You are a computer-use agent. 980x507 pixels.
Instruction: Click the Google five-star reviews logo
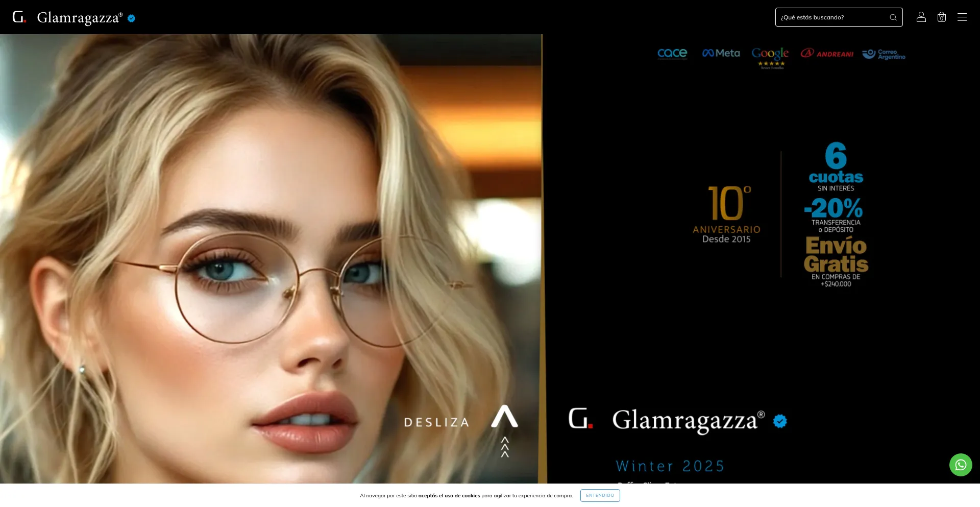pos(770,56)
